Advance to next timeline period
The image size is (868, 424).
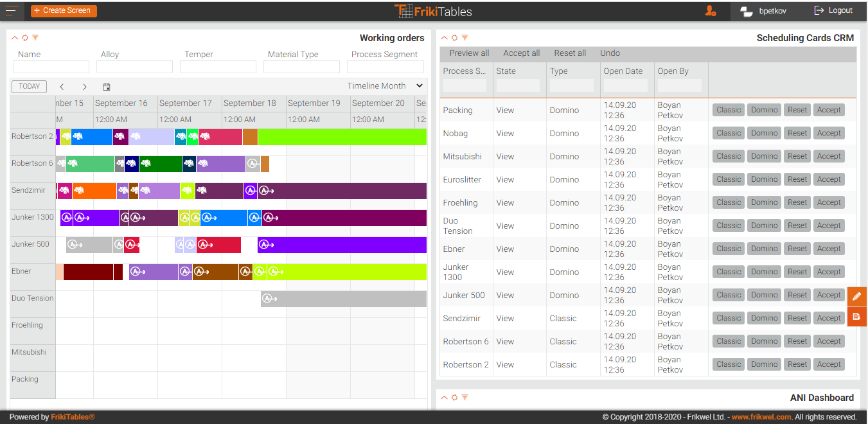pyautogui.click(x=84, y=87)
